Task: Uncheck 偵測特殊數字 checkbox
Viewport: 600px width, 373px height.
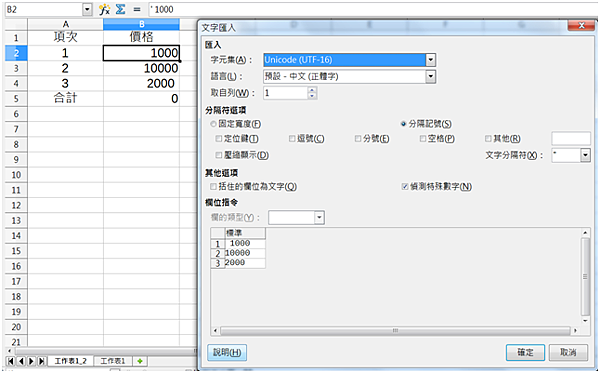Action: point(405,186)
